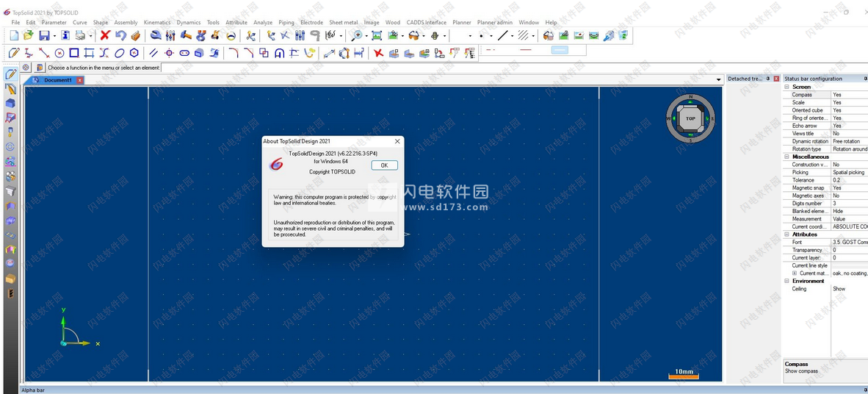Select the oblong slot shape tool
Viewport: 868px width, 394px height.
[184, 53]
